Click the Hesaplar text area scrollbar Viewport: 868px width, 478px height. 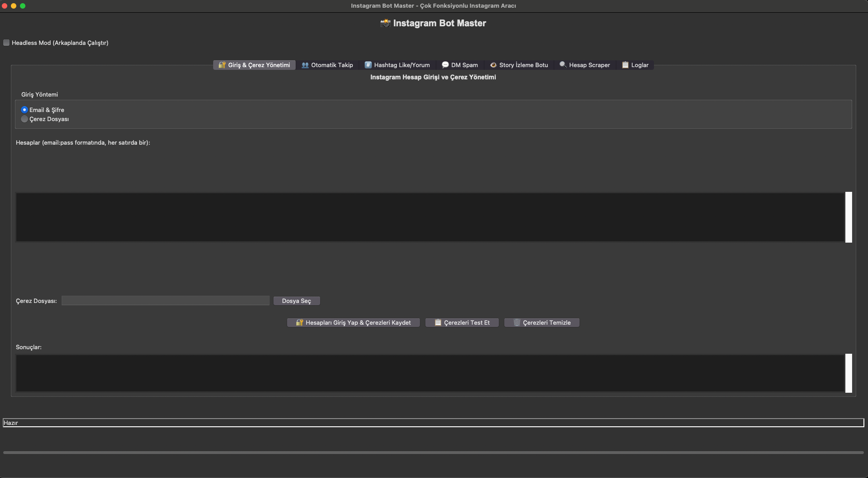(x=848, y=217)
